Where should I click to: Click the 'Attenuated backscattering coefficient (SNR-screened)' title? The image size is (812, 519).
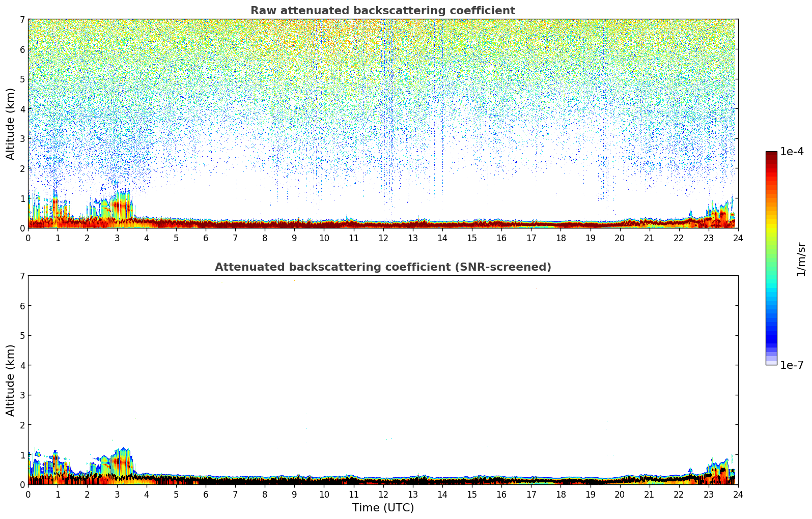click(x=383, y=267)
